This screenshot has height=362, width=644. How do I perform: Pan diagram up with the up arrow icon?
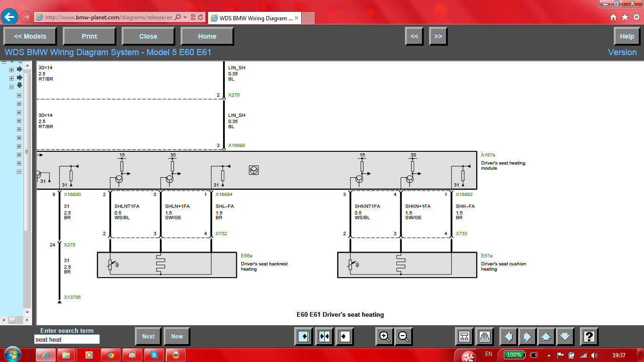click(x=546, y=337)
